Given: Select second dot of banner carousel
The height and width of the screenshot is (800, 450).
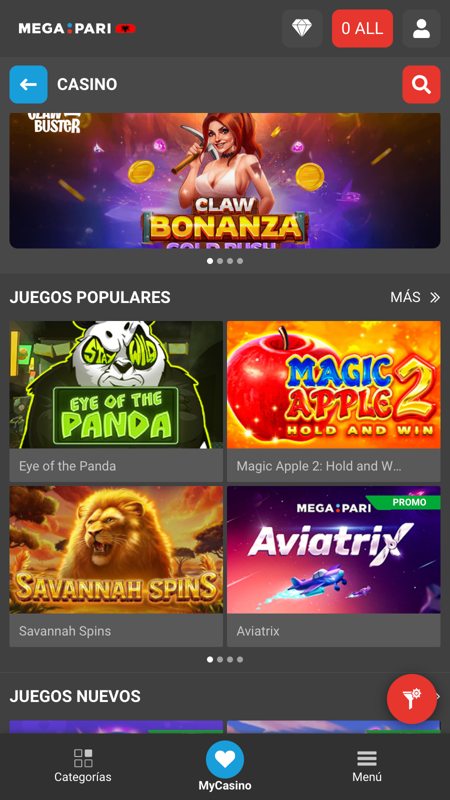Looking at the screenshot, I should (x=220, y=261).
